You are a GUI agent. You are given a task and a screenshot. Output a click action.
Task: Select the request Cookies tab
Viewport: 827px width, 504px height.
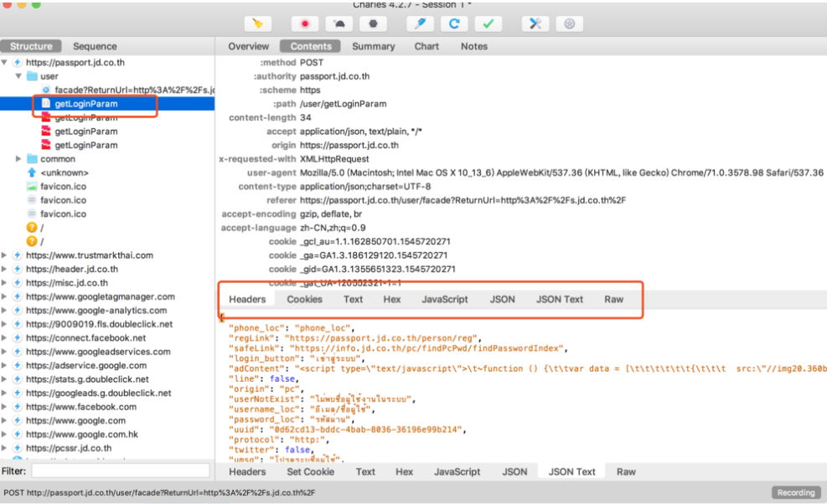[304, 299]
